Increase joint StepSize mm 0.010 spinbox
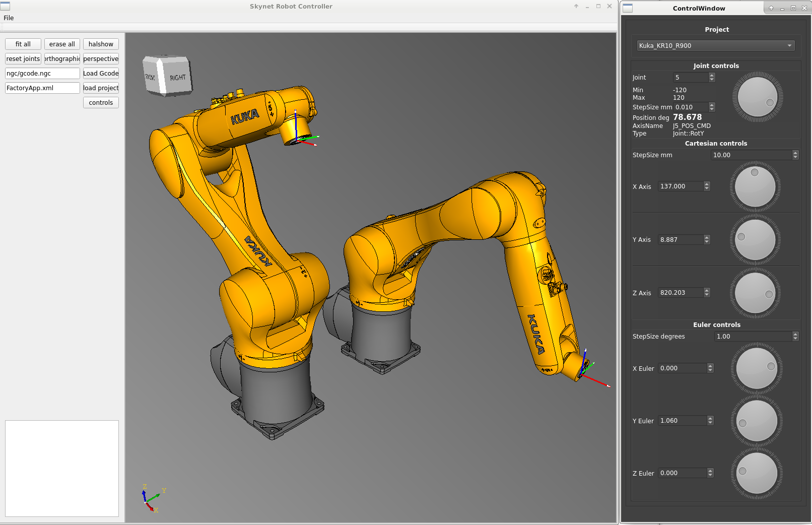Screen dimensions: 812x525 [712, 105]
